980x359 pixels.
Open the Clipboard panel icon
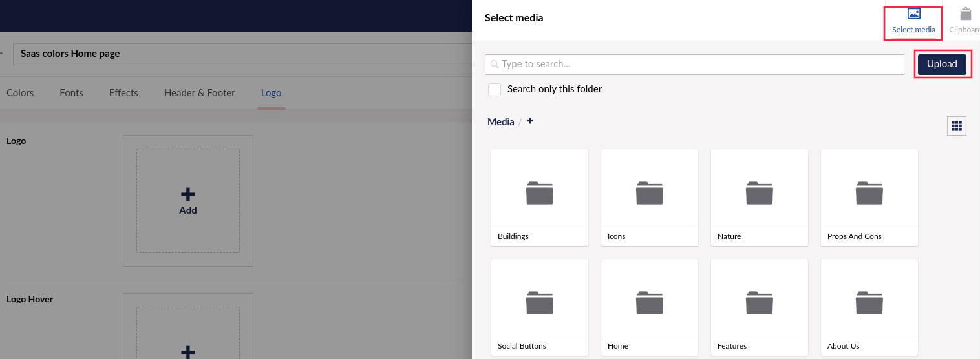coord(965,14)
